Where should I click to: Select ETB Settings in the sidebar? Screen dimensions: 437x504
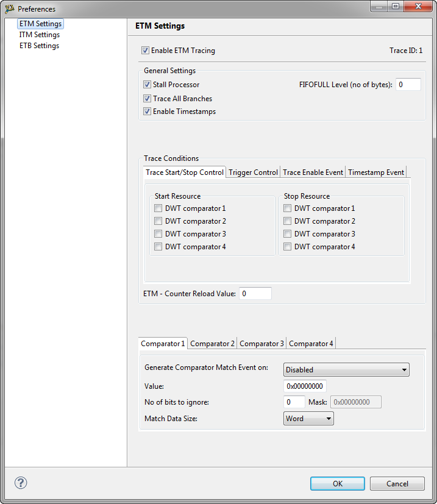(40, 46)
